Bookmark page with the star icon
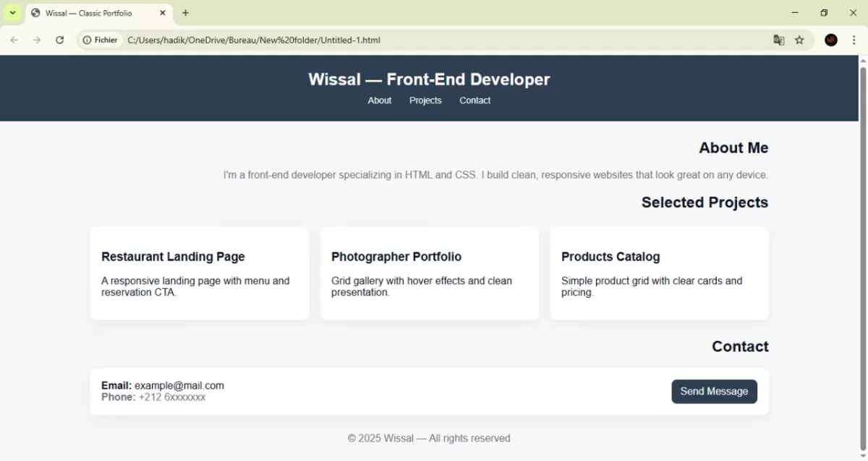 [x=799, y=40]
